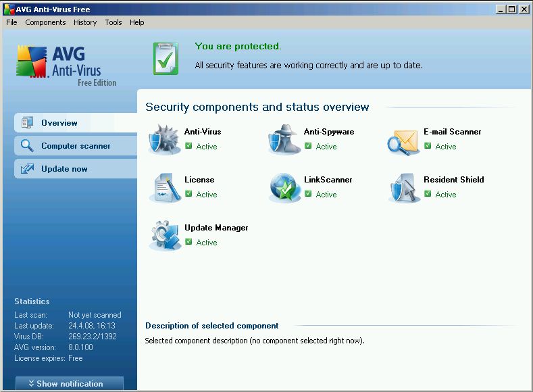533x392 pixels.
Task: Click Anti-Virus green Active status check
Action: (188, 146)
